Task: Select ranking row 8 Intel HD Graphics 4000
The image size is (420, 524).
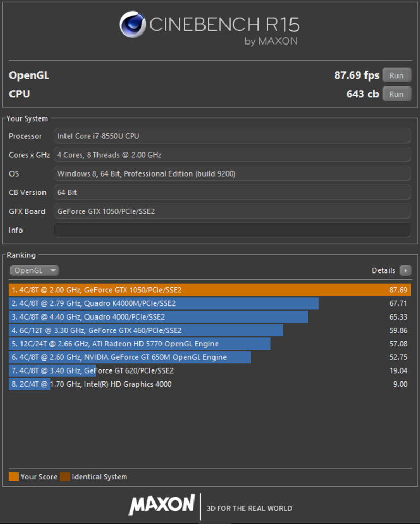Action: click(x=210, y=384)
